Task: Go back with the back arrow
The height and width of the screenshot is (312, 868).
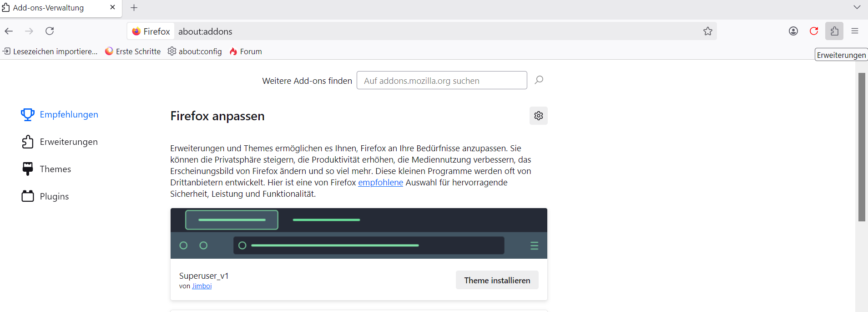Action: click(9, 31)
